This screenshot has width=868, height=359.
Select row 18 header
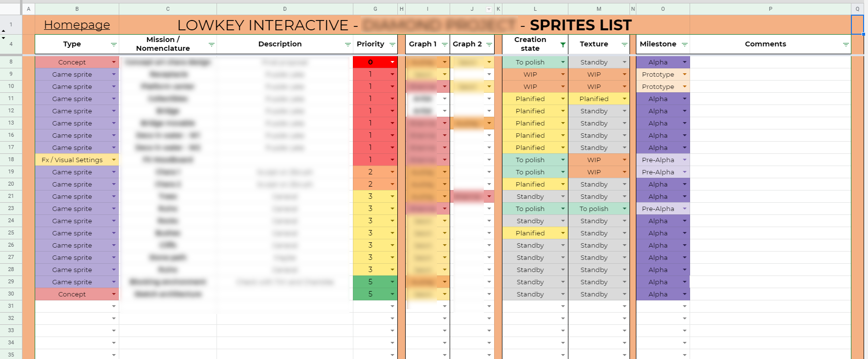tap(11, 160)
